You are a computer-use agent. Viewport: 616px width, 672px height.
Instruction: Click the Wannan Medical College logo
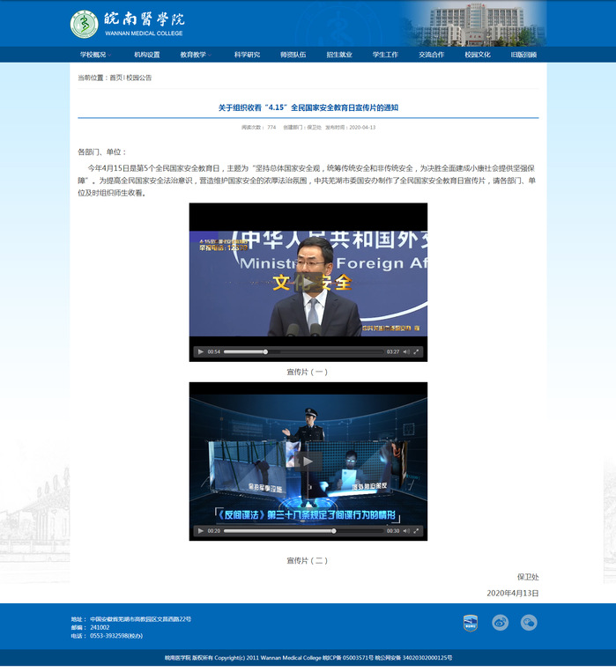coord(128,24)
